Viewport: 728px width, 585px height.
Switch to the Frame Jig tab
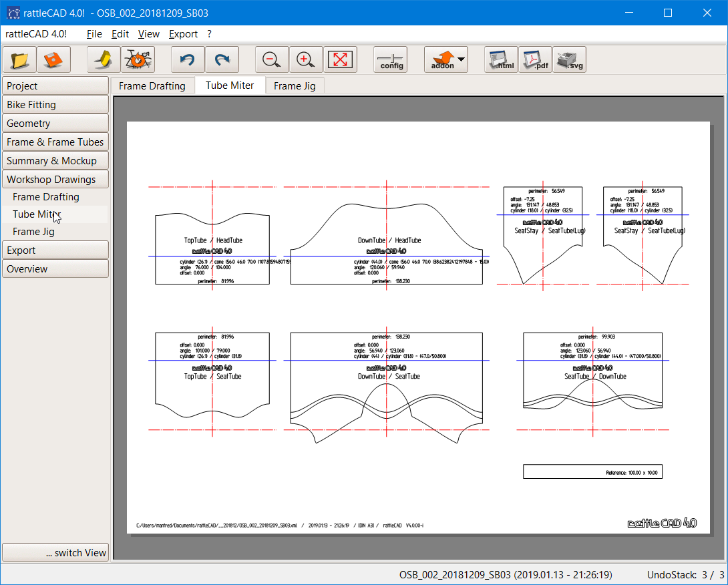pyautogui.click(x=295, y=86)
